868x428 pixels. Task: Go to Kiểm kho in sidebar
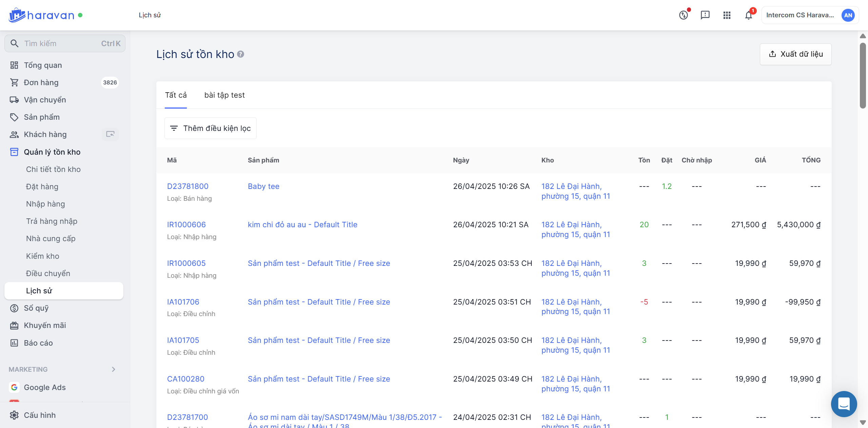[43, 256]
